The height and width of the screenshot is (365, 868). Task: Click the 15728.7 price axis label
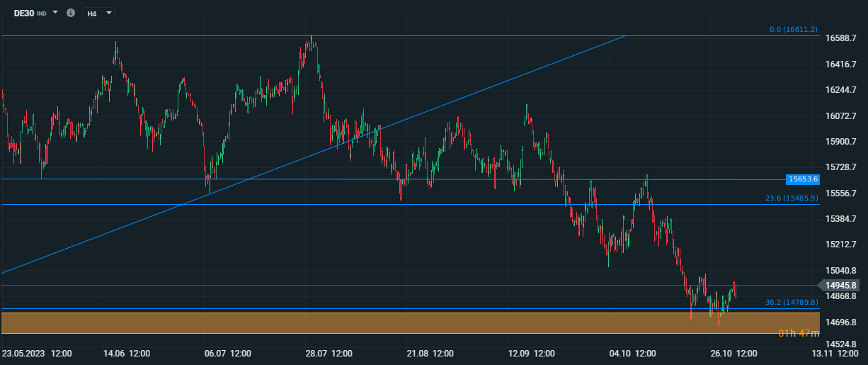(841, 167)
